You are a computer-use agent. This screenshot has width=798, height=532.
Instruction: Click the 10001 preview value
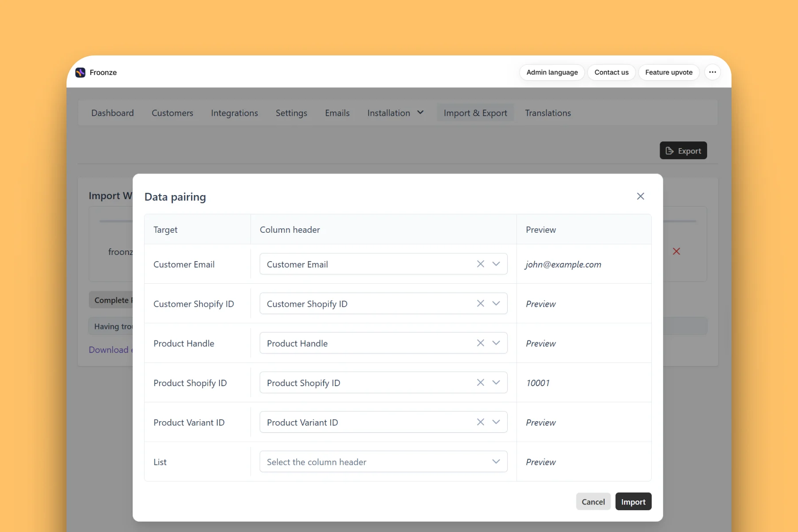(538, 383)
